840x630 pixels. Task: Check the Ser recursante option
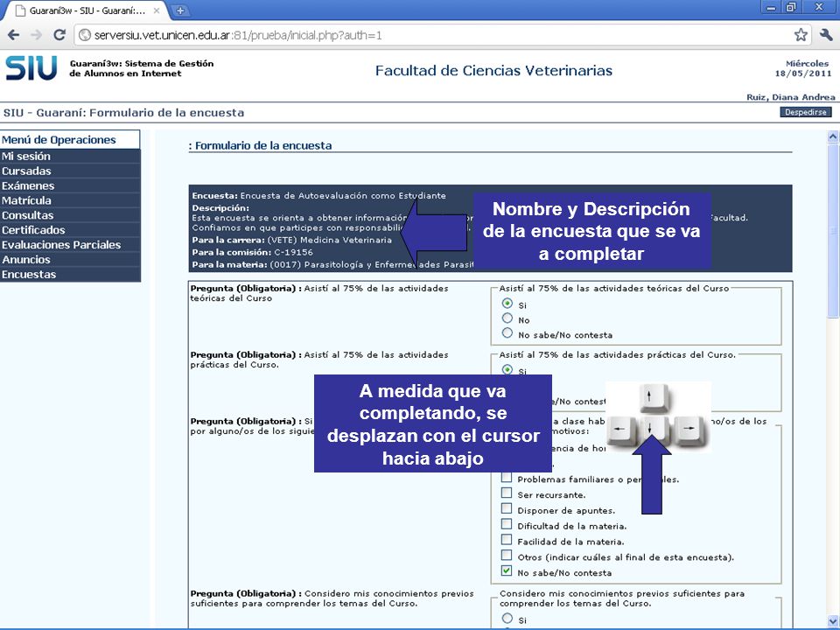[x=507, y=493]
